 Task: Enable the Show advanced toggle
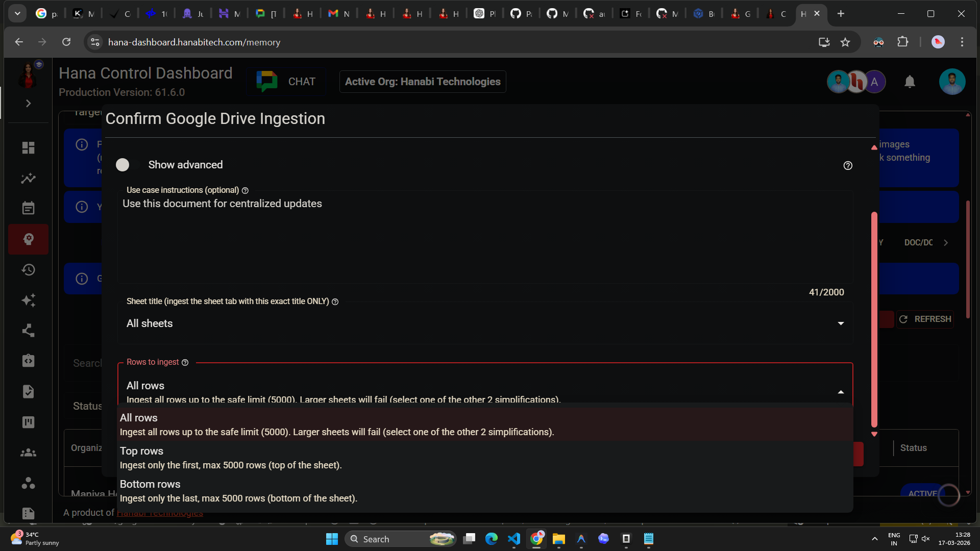122,164
